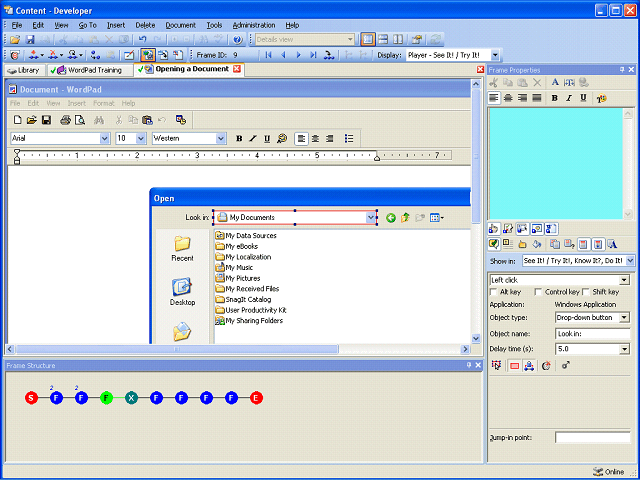Toggle the Control key checkbox
The width and height of the screenshot is (640, 480).
pos(538,292)
